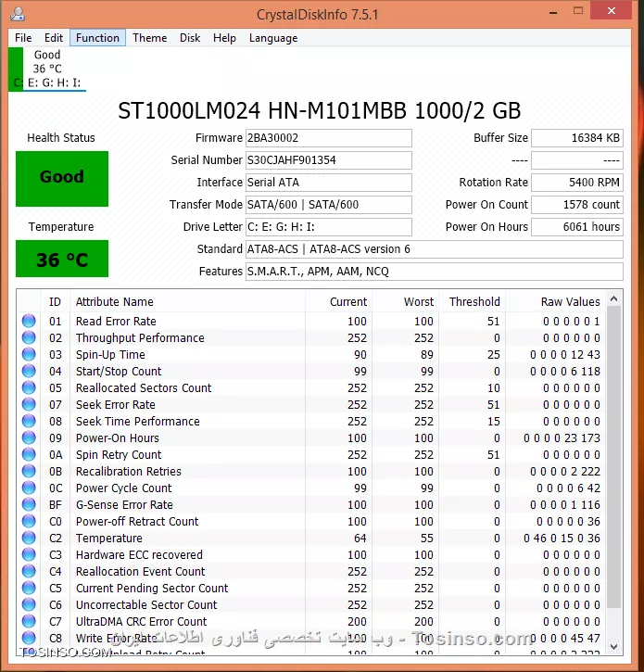Click the Standard ATA8-ACS field
The width and height of the screenshot is (644, 672).
coord(435,249)
